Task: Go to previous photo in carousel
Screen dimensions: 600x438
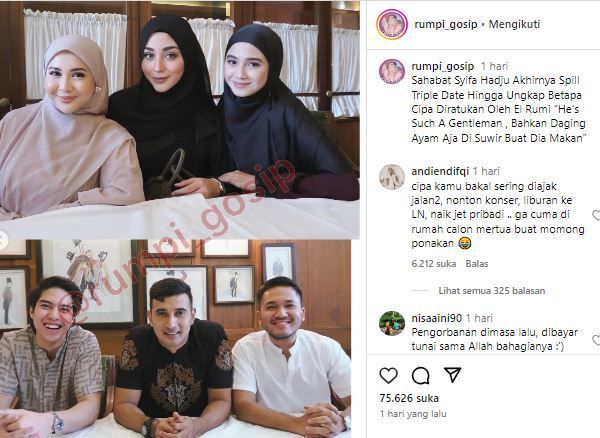Action: click(x=2, y=241)
